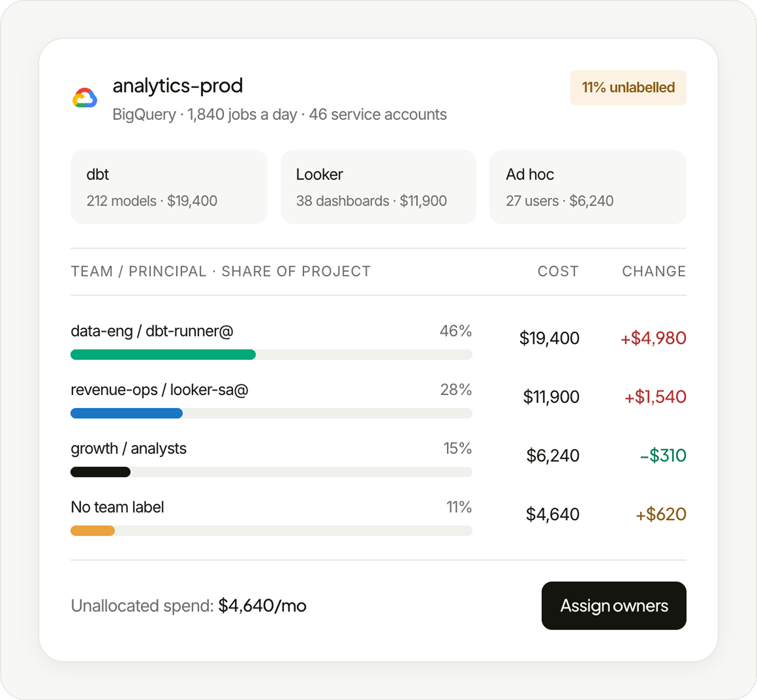
Task: Open the 11% unlabelled badge
Action: tap(628, 87)
